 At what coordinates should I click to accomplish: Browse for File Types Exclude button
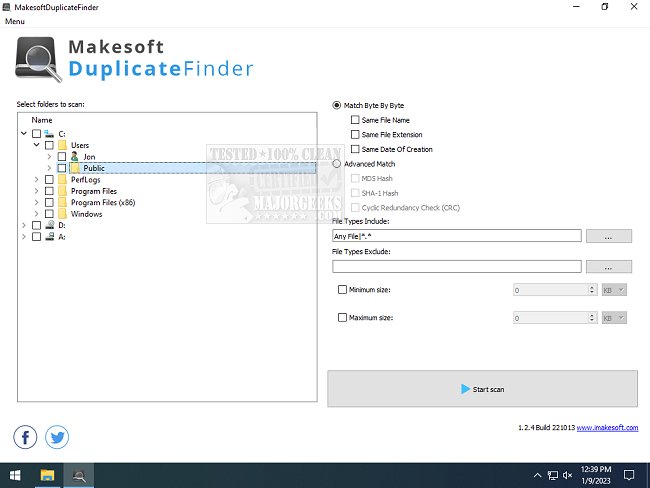point(609,267)
